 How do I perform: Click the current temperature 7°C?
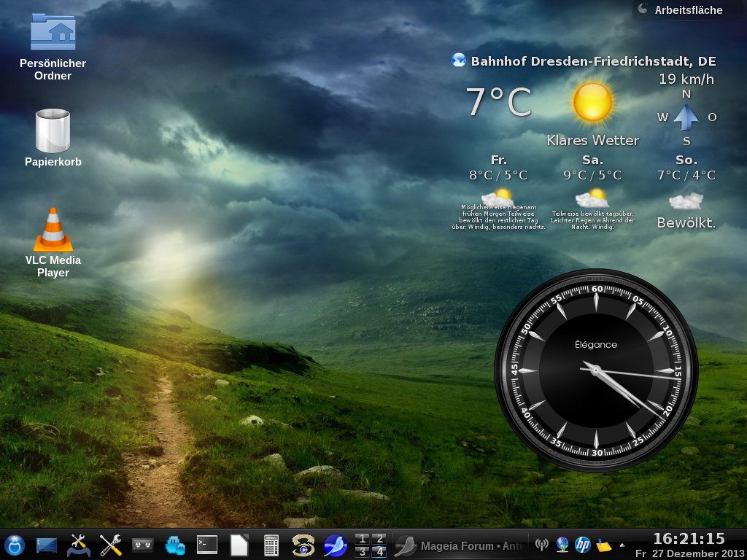coord(498,102)
